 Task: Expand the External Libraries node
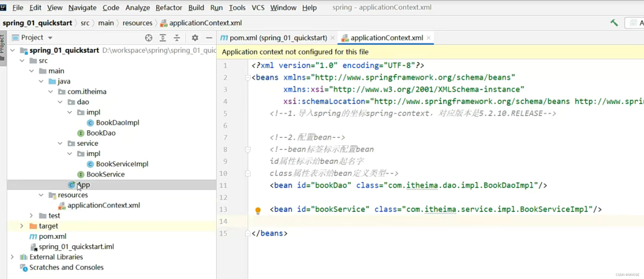(x=12, y=257)
